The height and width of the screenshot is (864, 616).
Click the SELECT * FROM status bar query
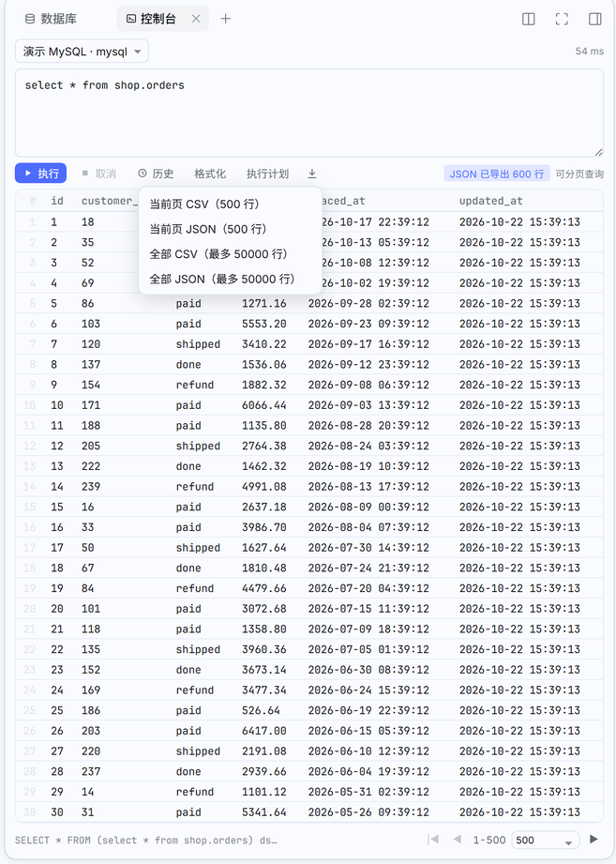pyautogui.click(x=146, y=841)
